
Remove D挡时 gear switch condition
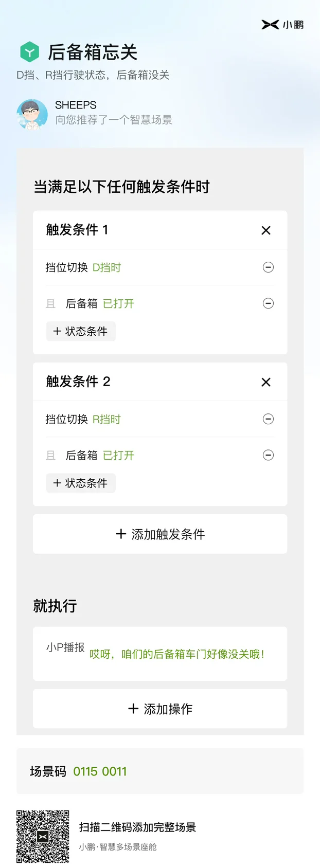[x=268, y=267]
